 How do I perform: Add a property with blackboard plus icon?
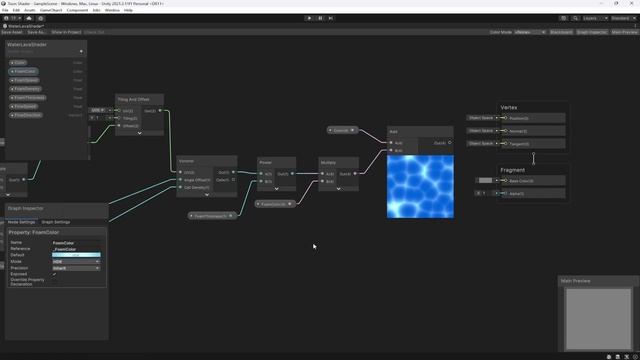coord(81,51)
